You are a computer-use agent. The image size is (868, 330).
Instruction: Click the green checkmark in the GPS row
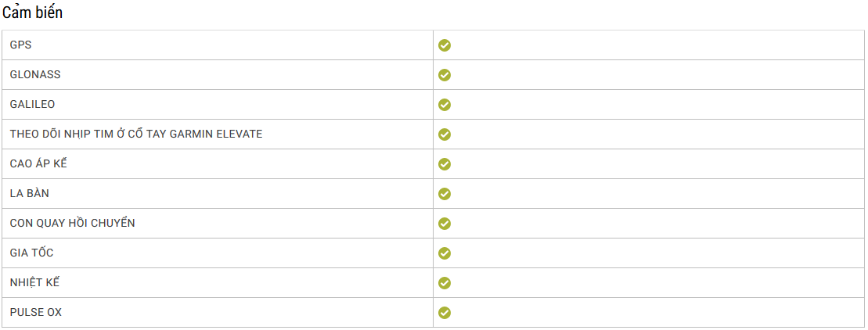pyautogui.click(x=444, y=45)
